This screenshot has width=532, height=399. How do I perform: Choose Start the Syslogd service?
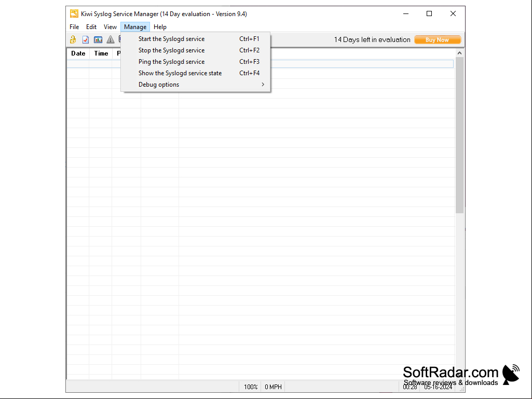click(x=196, y=39)
